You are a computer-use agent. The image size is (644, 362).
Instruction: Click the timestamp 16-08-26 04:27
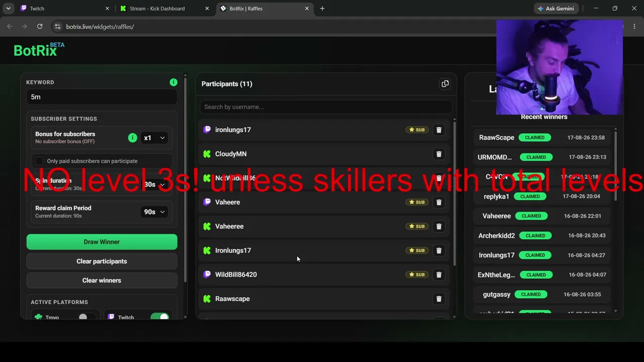click(587, 255)
